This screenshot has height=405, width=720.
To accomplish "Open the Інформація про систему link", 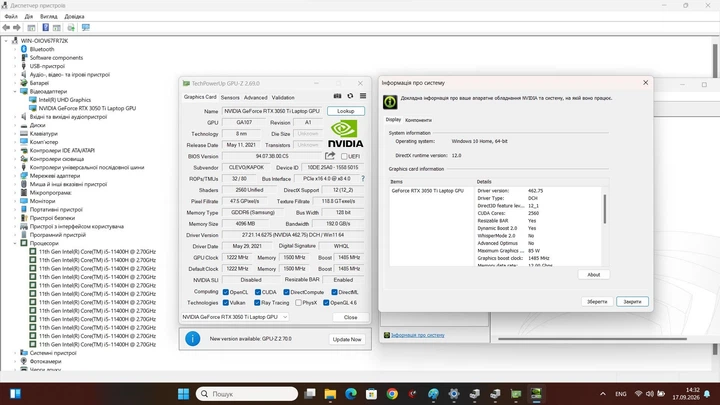I will [x=418, y=335].
